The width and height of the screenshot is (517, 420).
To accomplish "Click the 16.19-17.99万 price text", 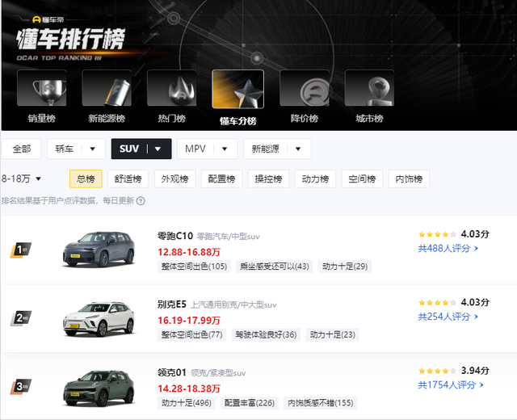I will pyautogui.click(x=189, y=321).
